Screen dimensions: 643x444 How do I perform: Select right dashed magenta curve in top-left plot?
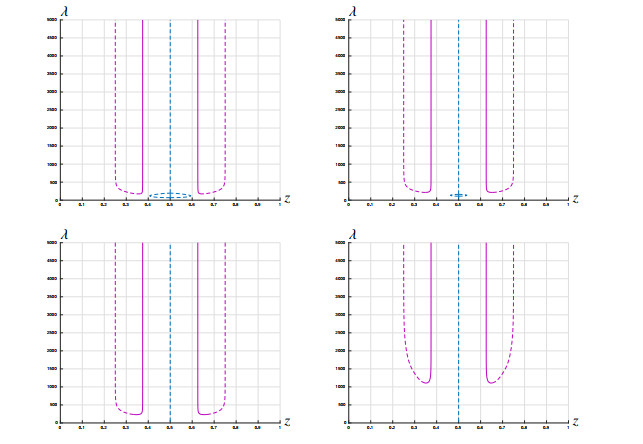tap(226, 100)
